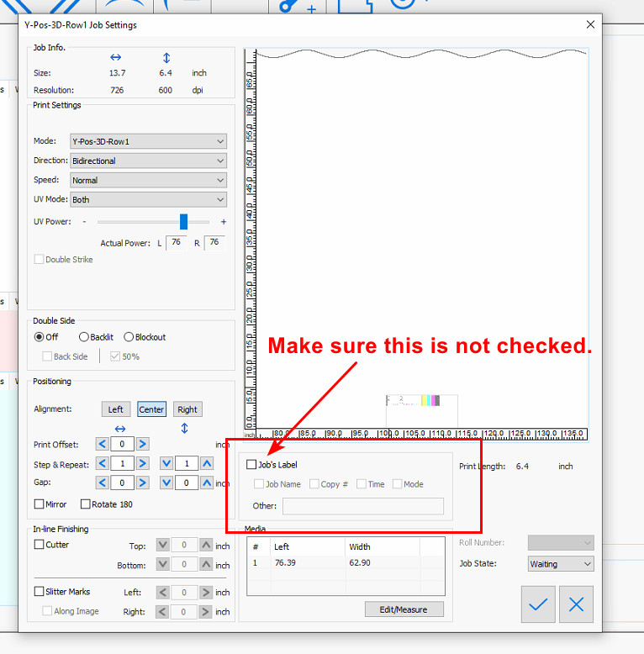Click the media Width value 62.90

pos(360,562)
